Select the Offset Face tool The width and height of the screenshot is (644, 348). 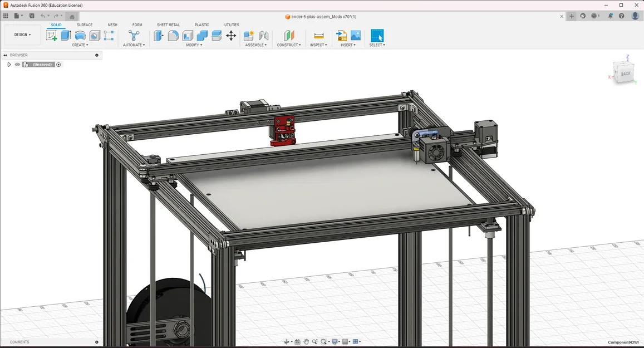pos(217,36)
